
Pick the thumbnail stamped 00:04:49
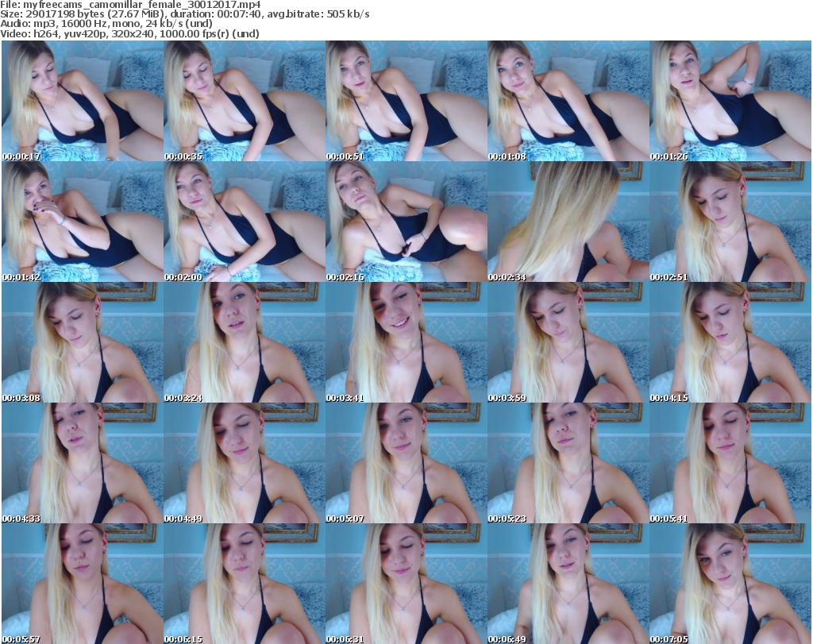tap(245, 464)
